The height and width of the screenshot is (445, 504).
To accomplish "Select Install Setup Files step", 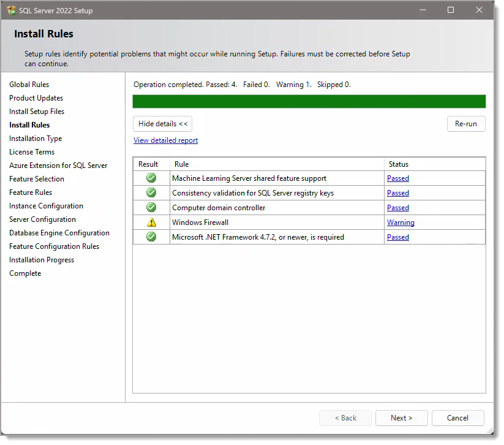I will click(x=37, y=112).
